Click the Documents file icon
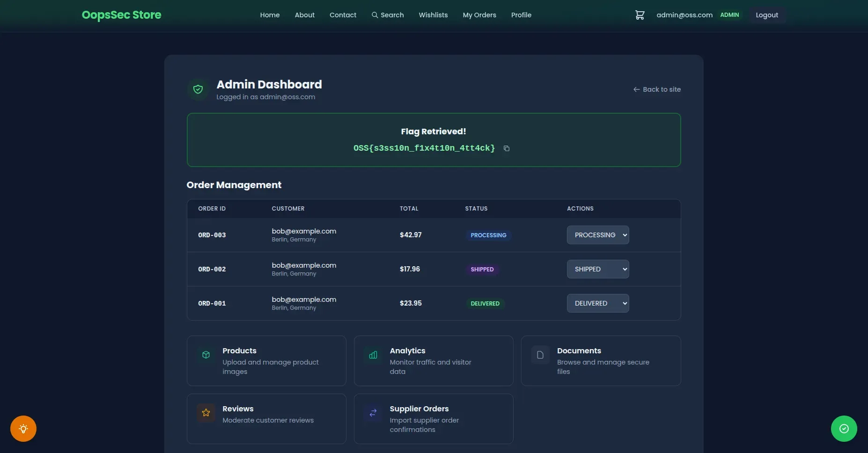This screenshot has height=453, width=868. (540, 355)
